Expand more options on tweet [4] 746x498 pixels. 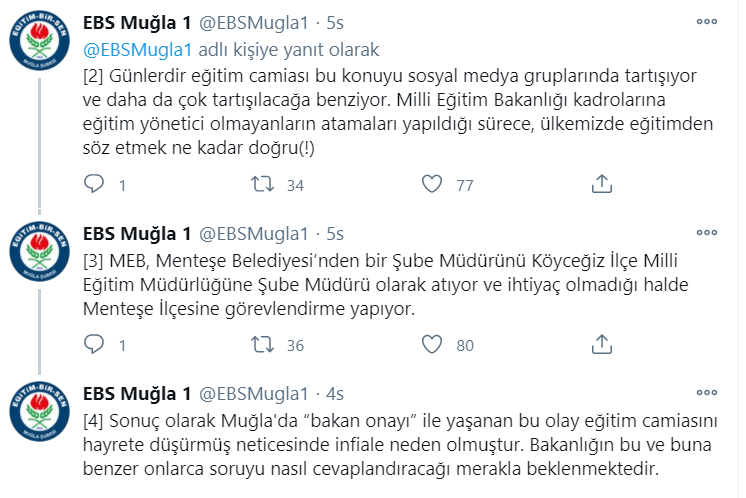click(706, 393)
